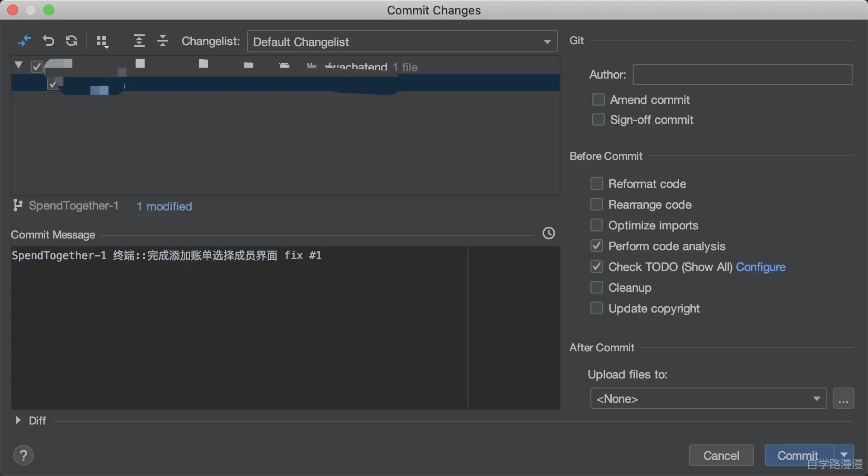Viewport: 868px width, 476px height.
Task: Click the SpendTogether-1 branch label
Action: tap(74, 206)
